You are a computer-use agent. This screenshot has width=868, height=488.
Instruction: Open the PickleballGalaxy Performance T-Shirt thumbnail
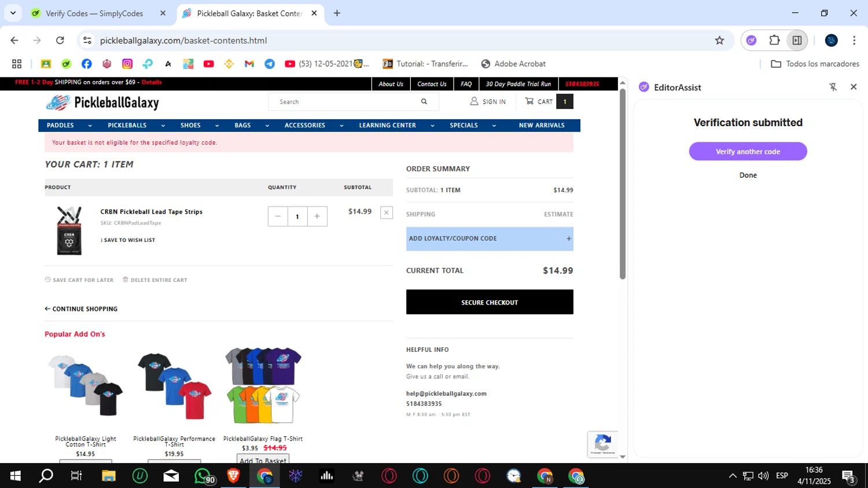click(x=174, y=386)
